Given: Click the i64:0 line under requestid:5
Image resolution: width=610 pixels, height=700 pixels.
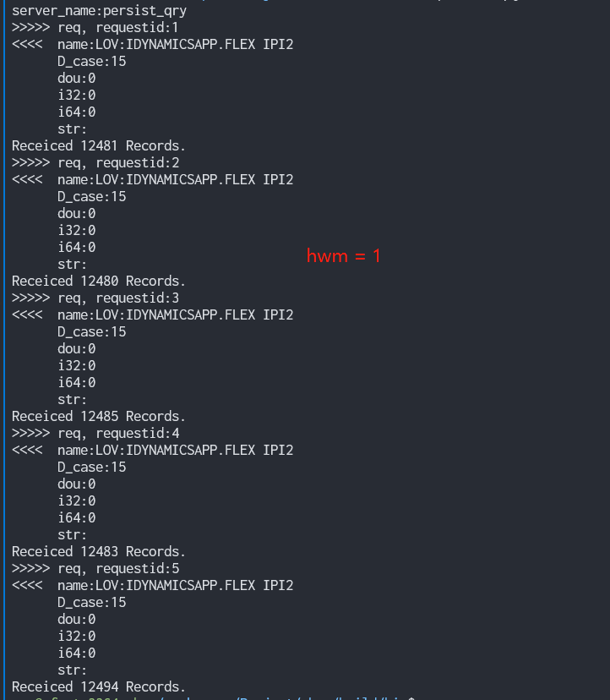Looking at the screenshot, I should point(76,653).
